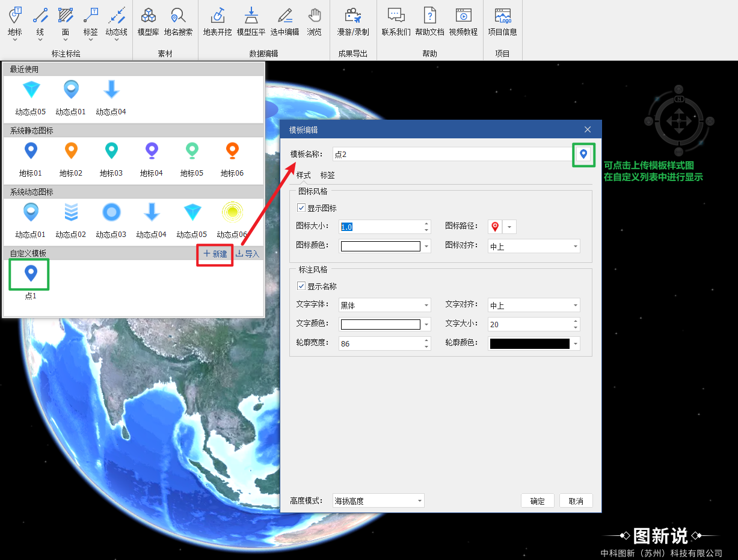Switch to the 标签 tab
This screenshot has height=560, width=738.
pyautogui.click(x=327, y=176)
